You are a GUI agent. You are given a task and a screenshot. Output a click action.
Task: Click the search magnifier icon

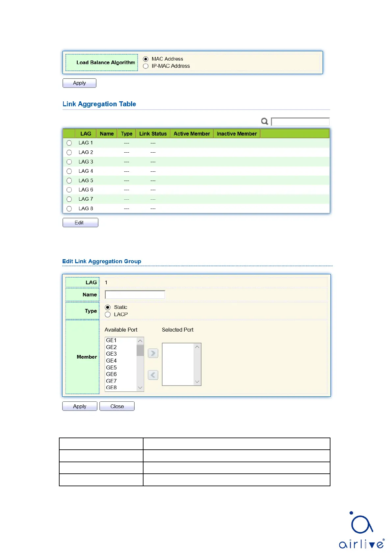pyautogui.click(x=264, y=121)
